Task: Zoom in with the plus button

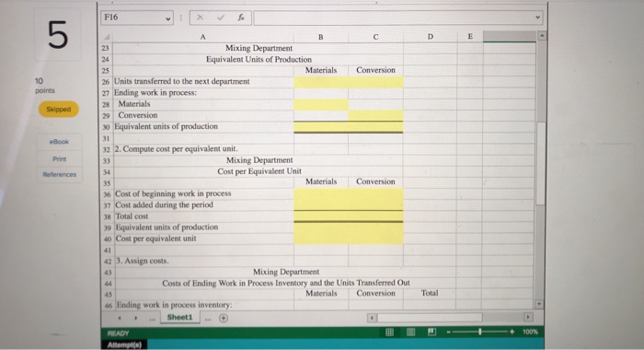Action: [512, 332]
